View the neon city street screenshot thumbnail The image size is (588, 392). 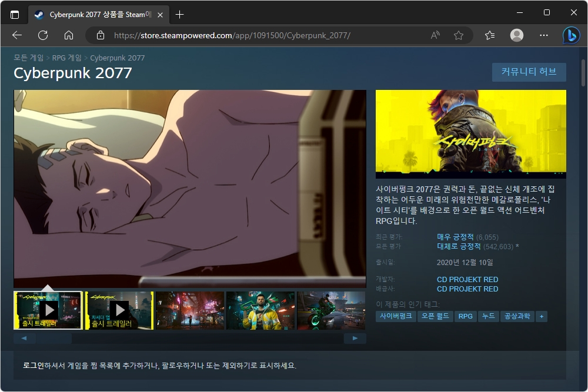[x=190, y=310]
